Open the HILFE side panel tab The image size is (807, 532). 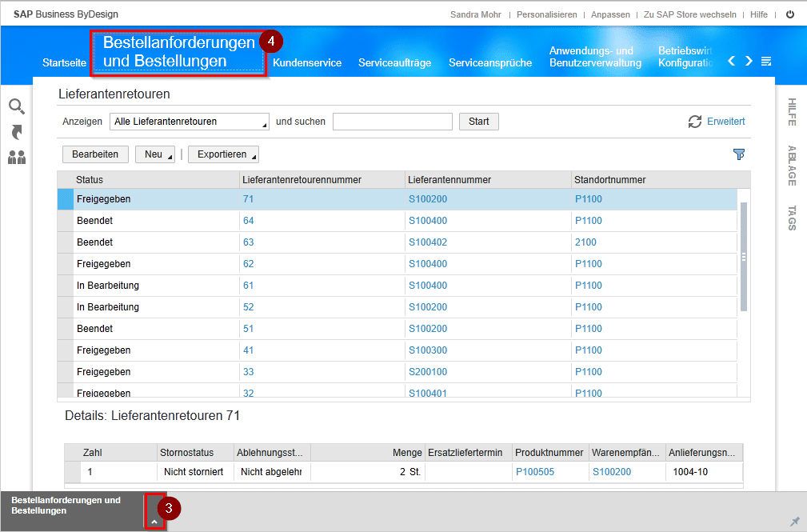792,112
